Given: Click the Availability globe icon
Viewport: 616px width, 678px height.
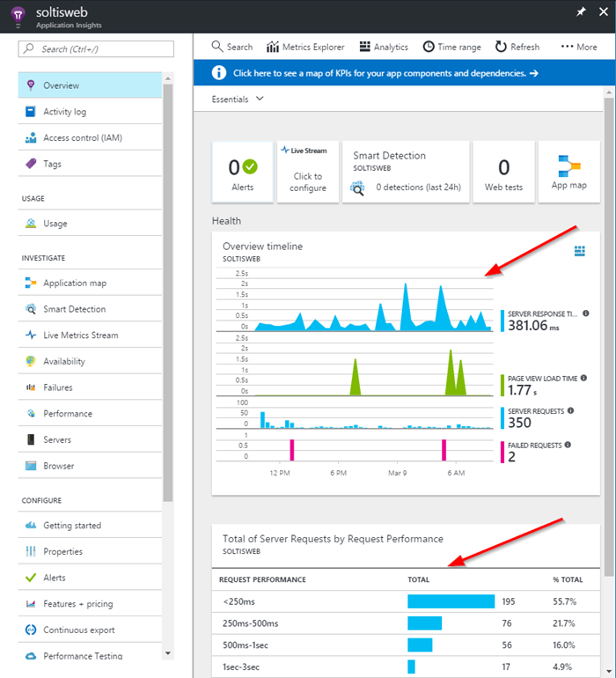Looking at the screenshot, I should (x=31, y=361).
